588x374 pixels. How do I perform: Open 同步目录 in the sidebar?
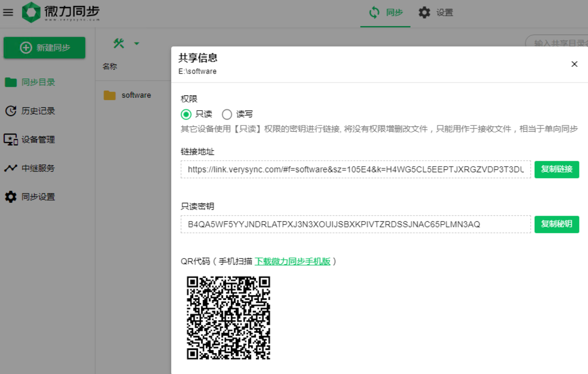[x=38, y=83]
